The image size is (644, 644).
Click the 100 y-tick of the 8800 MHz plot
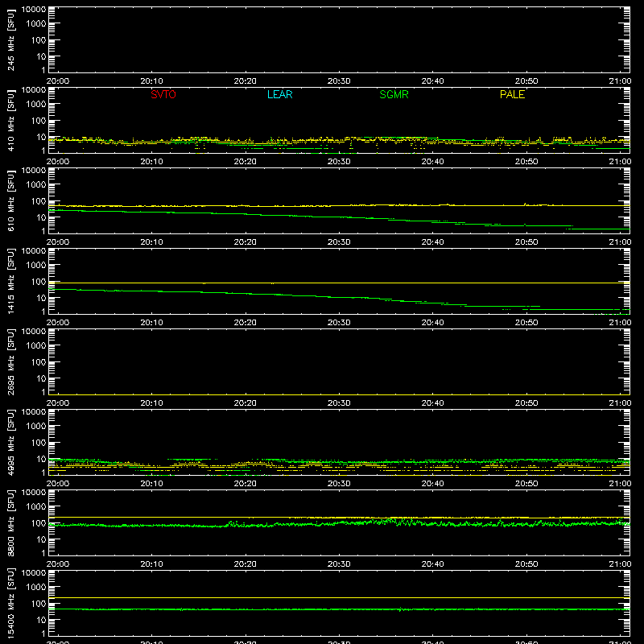click(39, 523)
